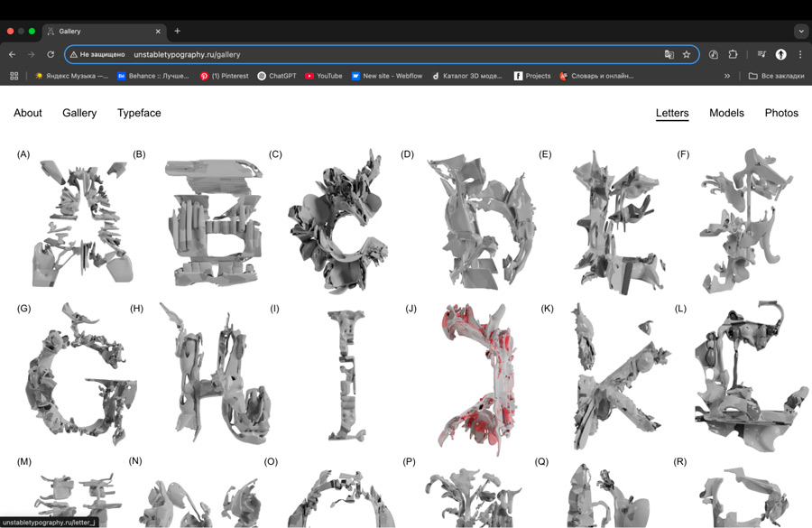The width and height of the screenshot is (812, 528).
Task: Open the letter Q artwork
Action: [x=608, y=496]
